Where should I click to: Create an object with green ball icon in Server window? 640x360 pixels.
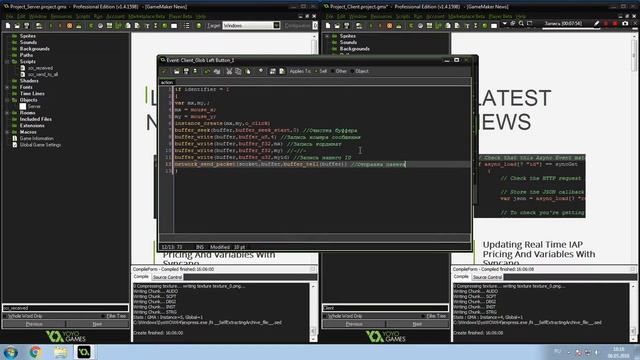click(165, 26)
